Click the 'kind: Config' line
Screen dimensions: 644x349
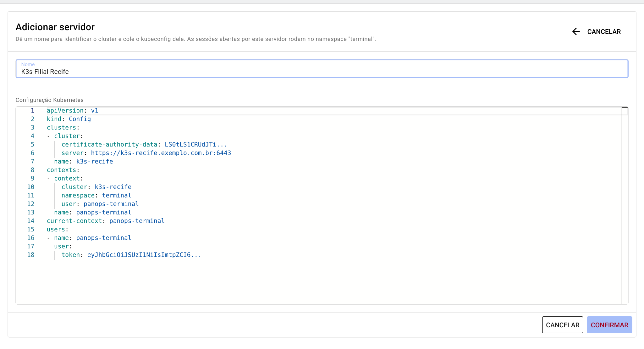[x=69, y=119]
